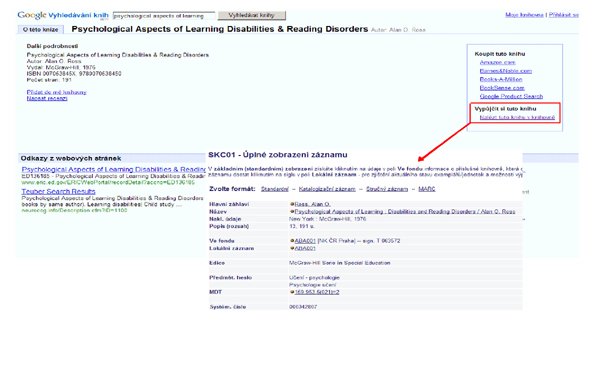The image size is (600, 369).
Task: Click the 'SKC01 - Úplné zobrazení záznamu' heading
Action: [x=278, y=155]
